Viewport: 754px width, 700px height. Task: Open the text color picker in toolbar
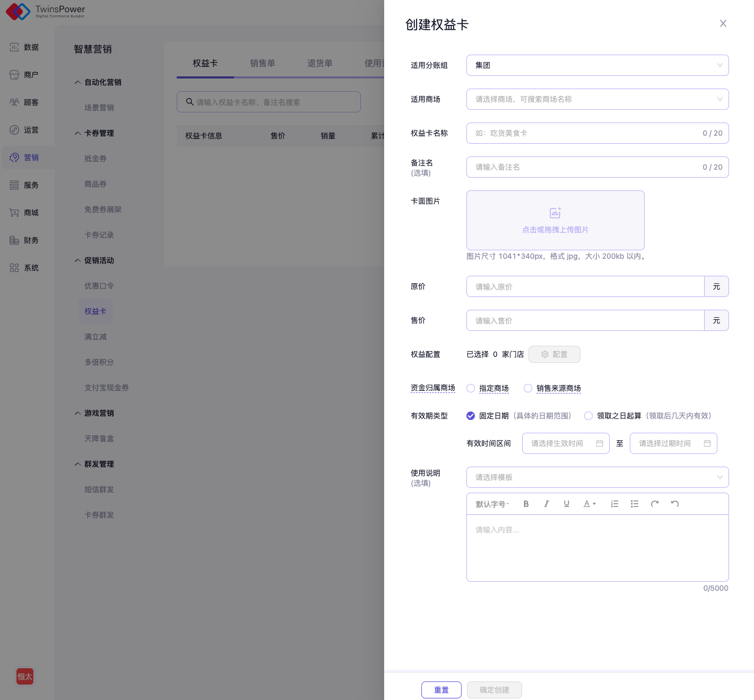pyautogui.click(x=590, y=504)
